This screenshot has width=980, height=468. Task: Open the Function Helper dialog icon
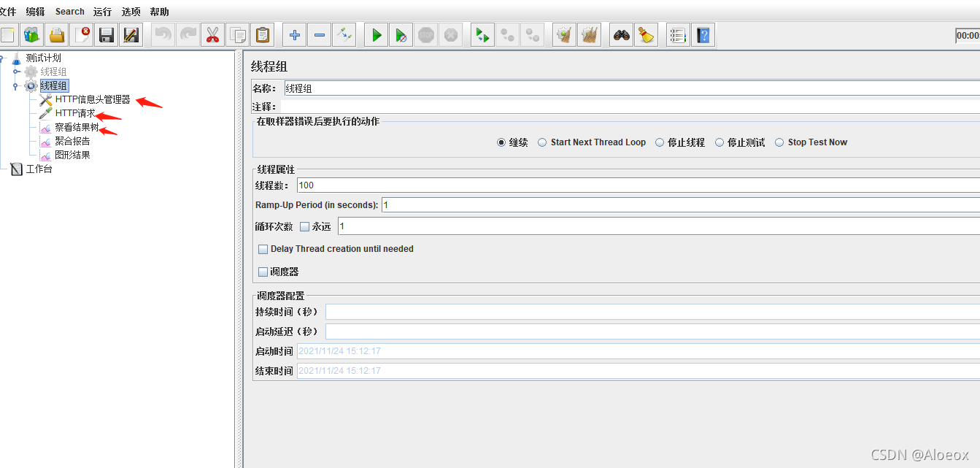click(679, 34)
